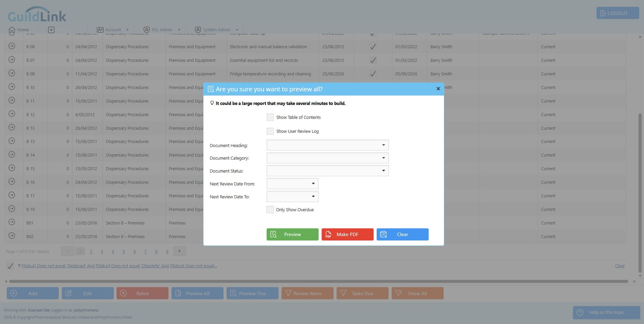644x324 pixels.
Task: Click the plus box icon beside Home
Action: coord(51,30)
